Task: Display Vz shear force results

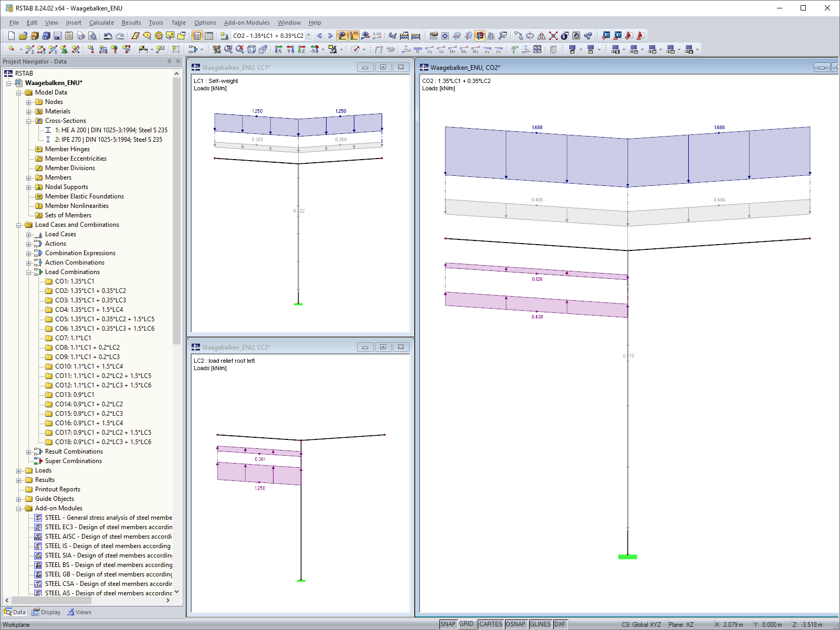Action: tap(442, 50)
